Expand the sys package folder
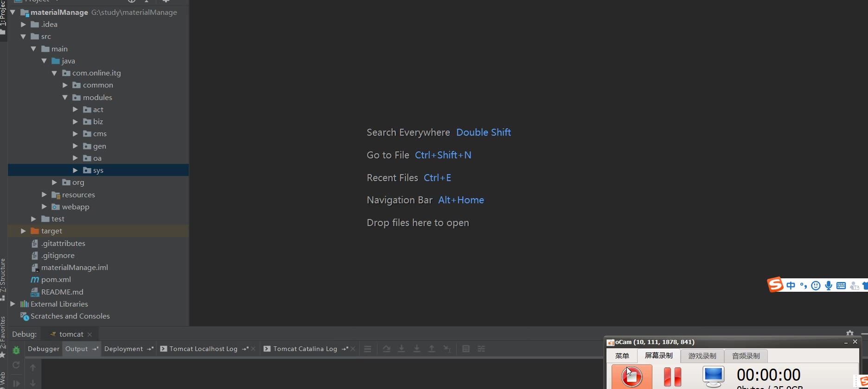The height and width of the screenshot is (389, 868). pos(75,170)
